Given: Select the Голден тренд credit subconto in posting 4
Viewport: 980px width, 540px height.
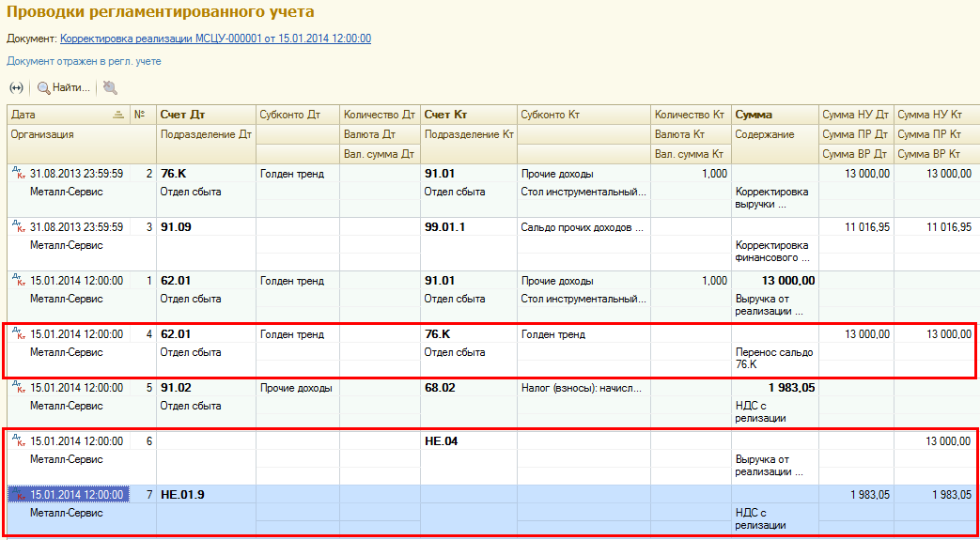Looking at the screenshot, I should 583,335.
